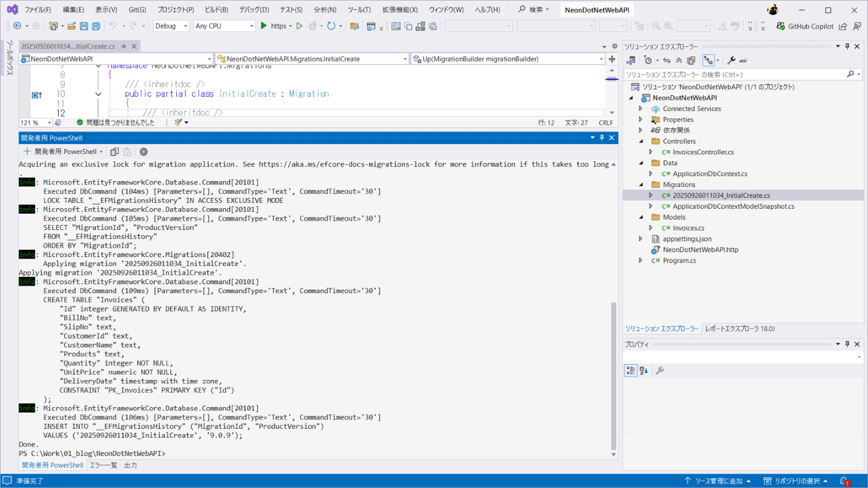Toggle the categorized view button in Properties panel
Image resolution: width=868 pixels, height=488 pixels.
(x=630, y=370)
